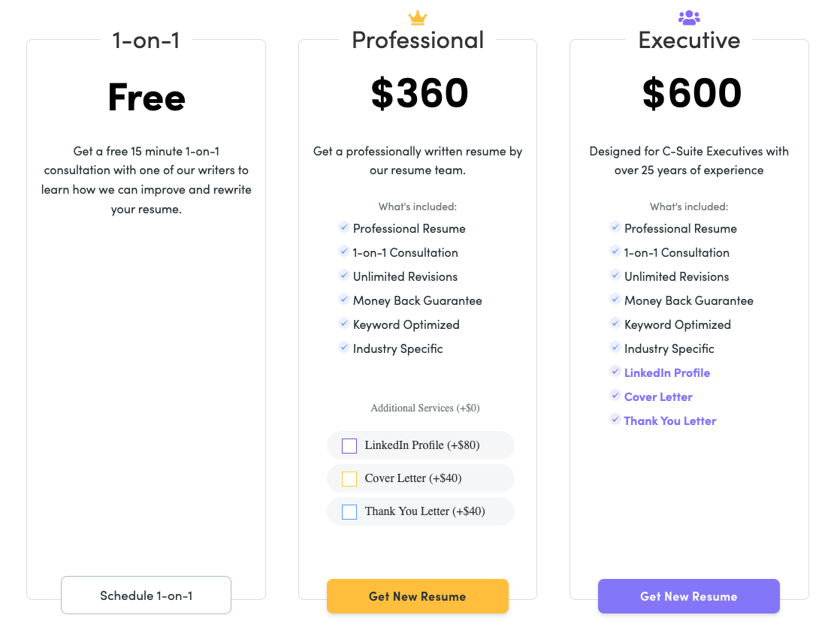Click the Professional plan heading
This screenshot has width=840, height=639.
418,40
